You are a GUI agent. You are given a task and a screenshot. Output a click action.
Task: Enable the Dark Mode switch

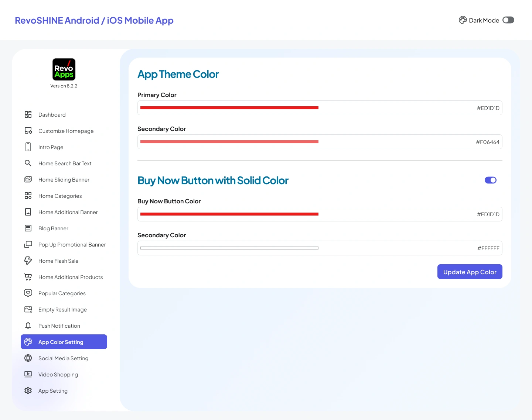tap(508, 20)
